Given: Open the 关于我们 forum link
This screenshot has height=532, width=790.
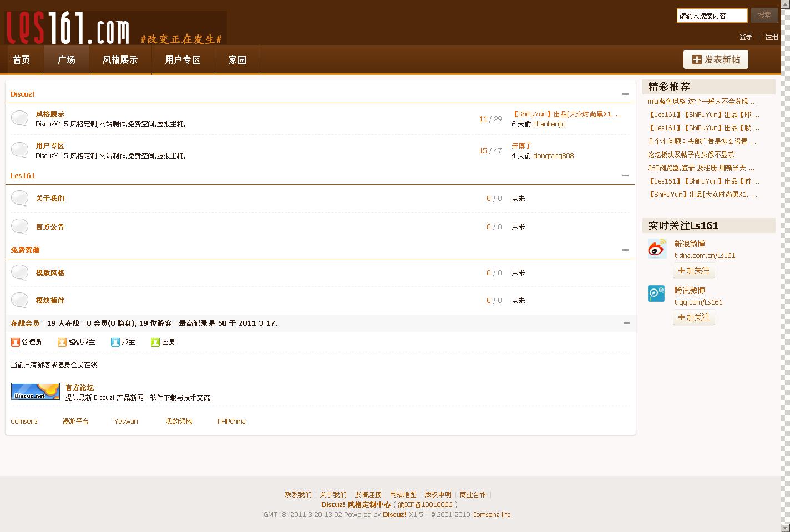Looking at the screenshot, I should tap(50, 199).
